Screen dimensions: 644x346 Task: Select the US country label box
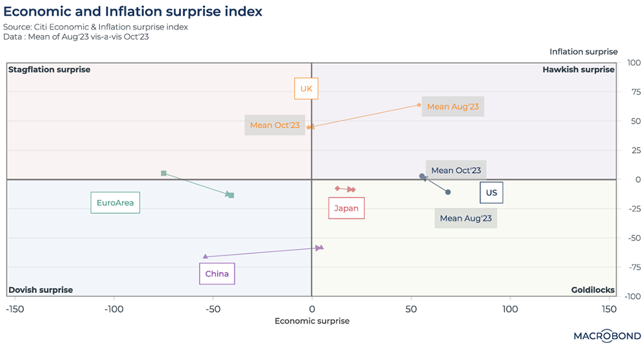tap(491, 193)
